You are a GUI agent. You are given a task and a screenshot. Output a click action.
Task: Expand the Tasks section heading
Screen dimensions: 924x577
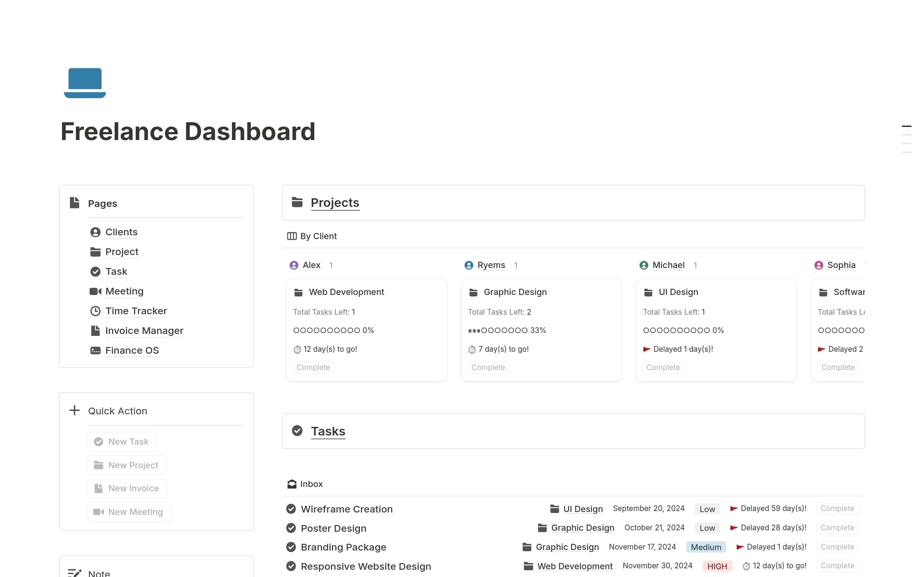(328, 431)
